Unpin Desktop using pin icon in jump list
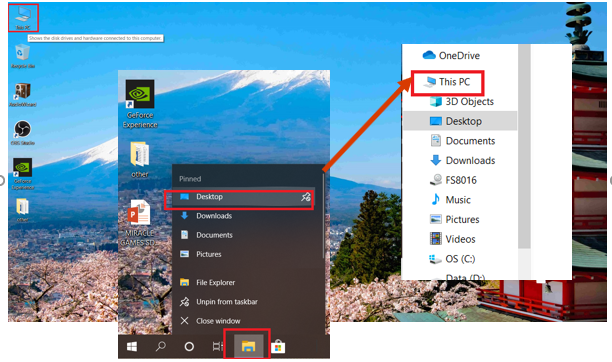The image size is (612, 362). (306, 197)
